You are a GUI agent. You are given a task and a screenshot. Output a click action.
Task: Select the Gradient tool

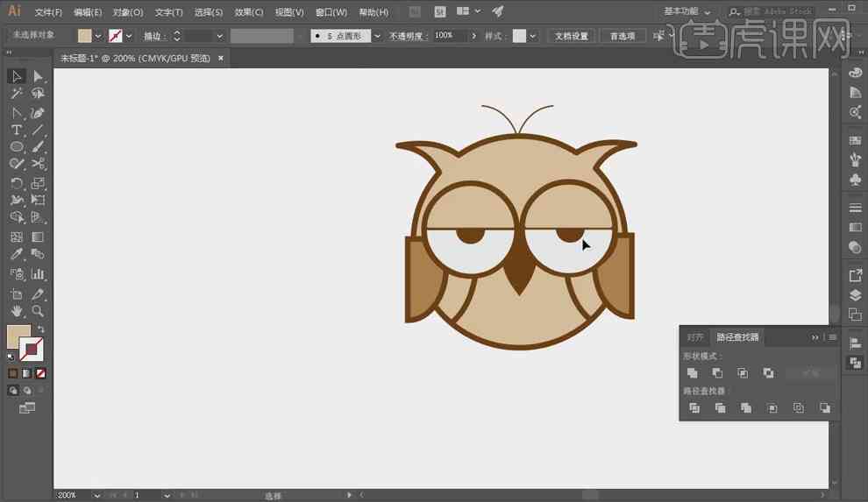pyautogui.click(x=38, y=237)
